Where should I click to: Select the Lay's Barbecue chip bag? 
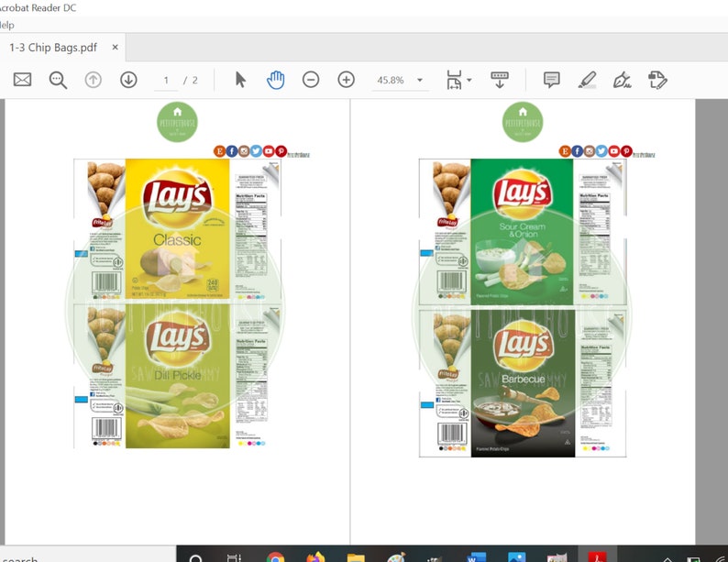pyautogui.click(x=523, y=384)
